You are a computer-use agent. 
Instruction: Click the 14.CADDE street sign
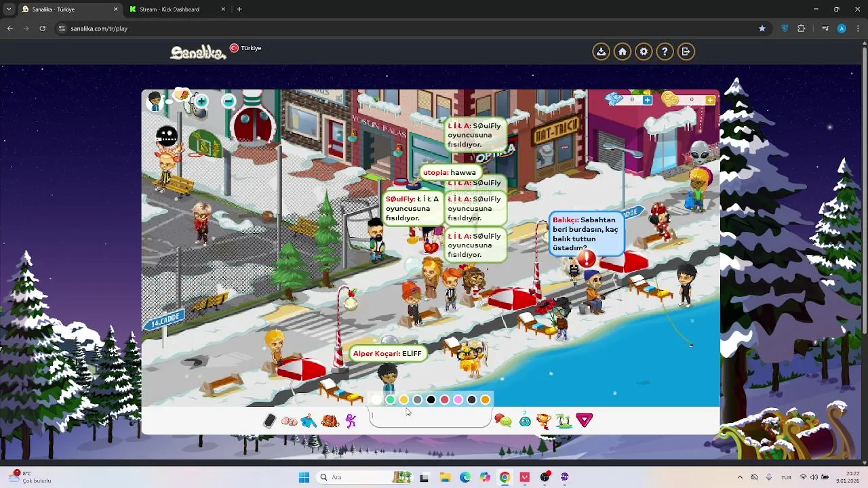coord(165,320)
